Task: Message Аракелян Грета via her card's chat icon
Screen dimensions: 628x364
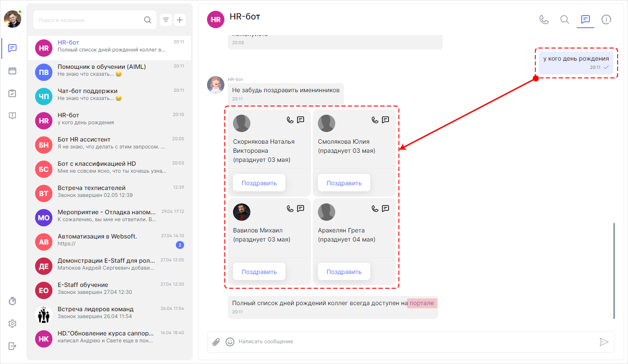Action: coord(385,208)
